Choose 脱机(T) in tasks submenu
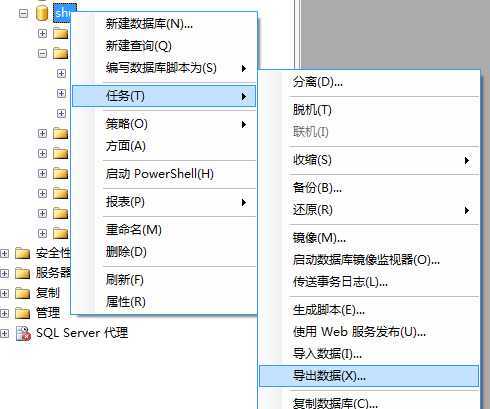The height and width of the screenshot is (409, 490). pos(369,110)
